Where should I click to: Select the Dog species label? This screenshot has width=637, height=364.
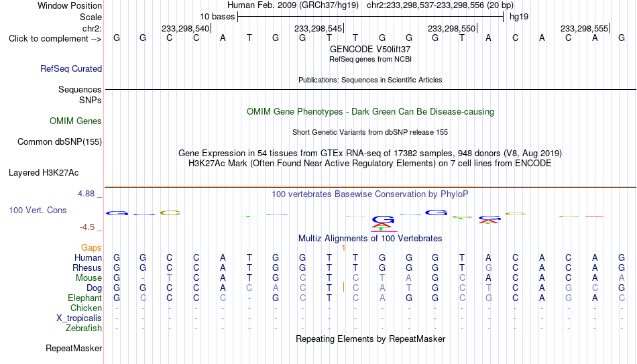tap(94, 288)
